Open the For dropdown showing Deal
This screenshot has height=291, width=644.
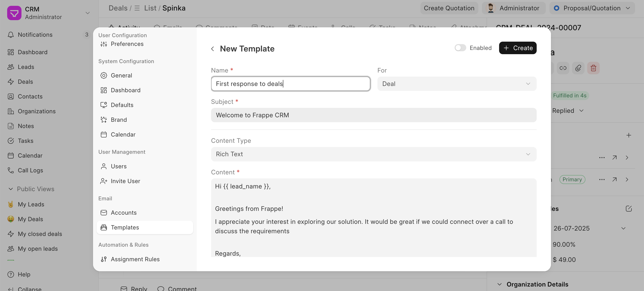[457, 83]
